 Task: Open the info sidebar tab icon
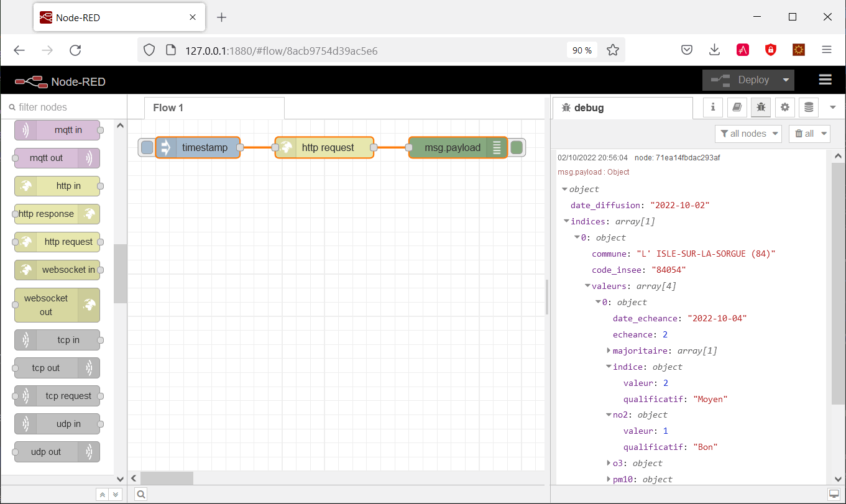click(x=713, y=108)
